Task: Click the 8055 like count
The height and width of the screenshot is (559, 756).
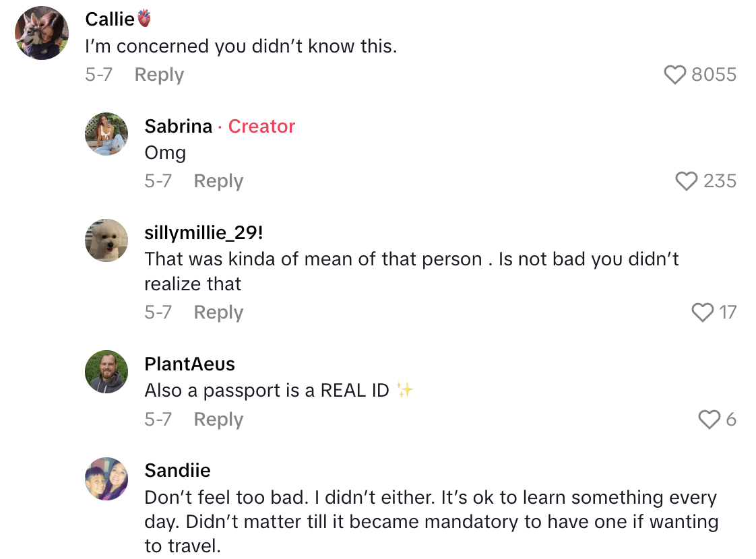Action: coord(714,74)
